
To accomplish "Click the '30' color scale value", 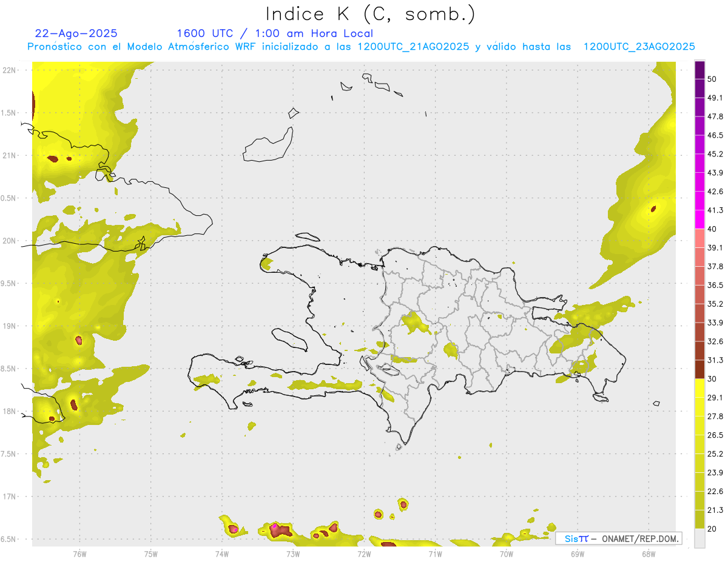I will pyautogui.click(x=712, y=379).
